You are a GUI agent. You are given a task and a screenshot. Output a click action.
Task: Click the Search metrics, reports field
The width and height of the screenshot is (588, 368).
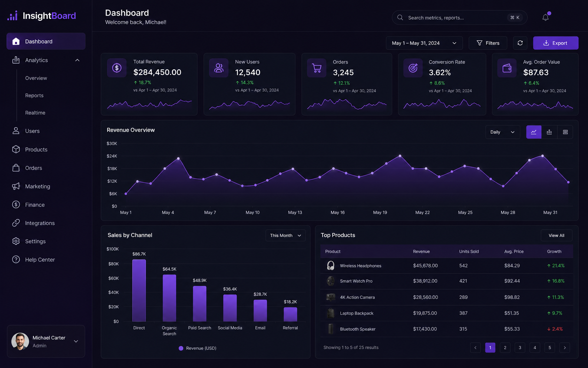pos(459,17)
